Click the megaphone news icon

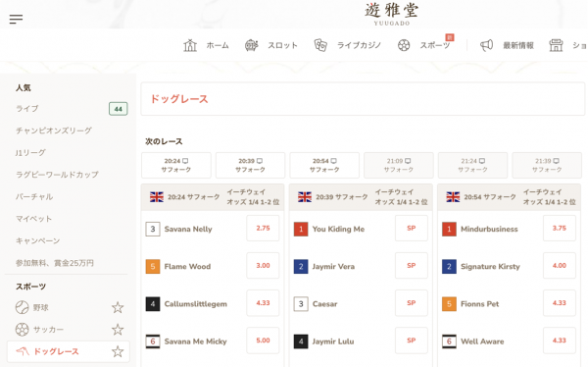[486, 45]
